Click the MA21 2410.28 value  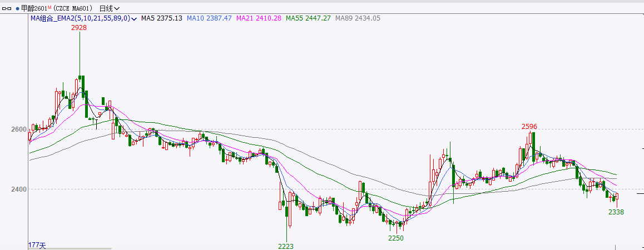coord(259,18)
